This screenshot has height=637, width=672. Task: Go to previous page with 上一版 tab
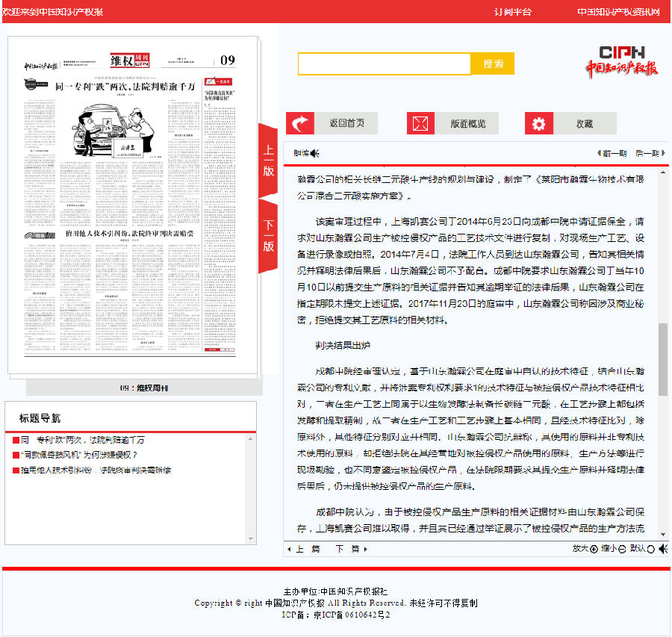pyautogui.click(x=268, y=161)
